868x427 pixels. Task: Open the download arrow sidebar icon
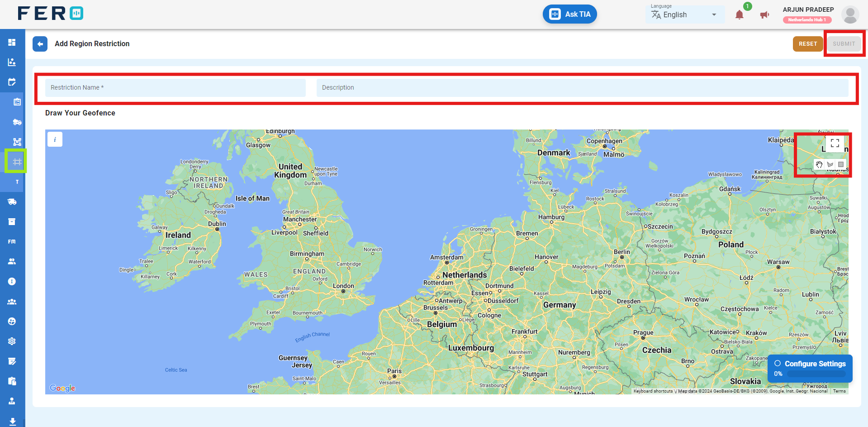(x=12, y=421)
